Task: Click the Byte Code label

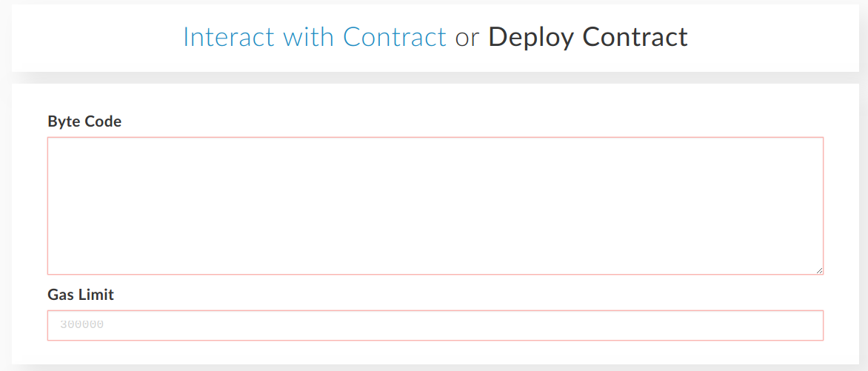Action: [x=84, y=122]
